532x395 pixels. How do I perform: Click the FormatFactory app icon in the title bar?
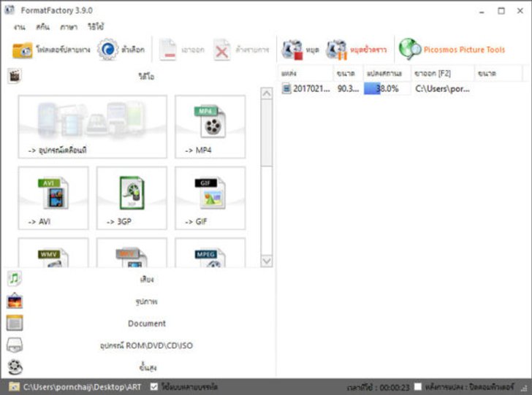tap(9, 9)
